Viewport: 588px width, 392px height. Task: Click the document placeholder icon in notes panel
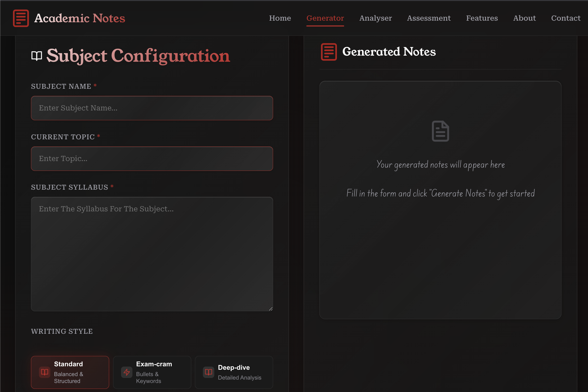coord(440,131)
